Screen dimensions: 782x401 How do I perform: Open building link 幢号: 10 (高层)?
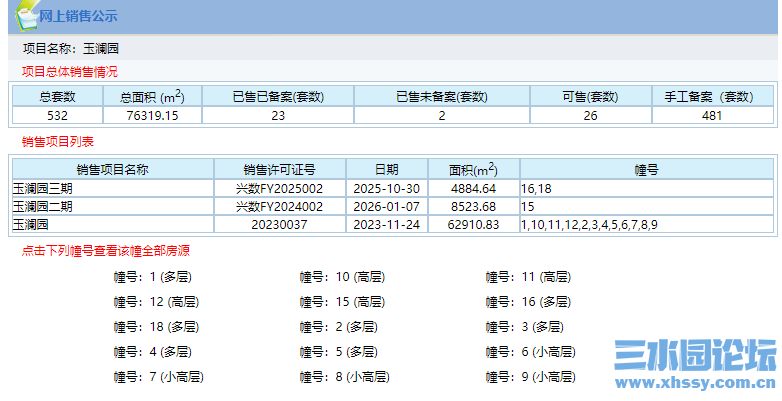(x=342, y=277)
